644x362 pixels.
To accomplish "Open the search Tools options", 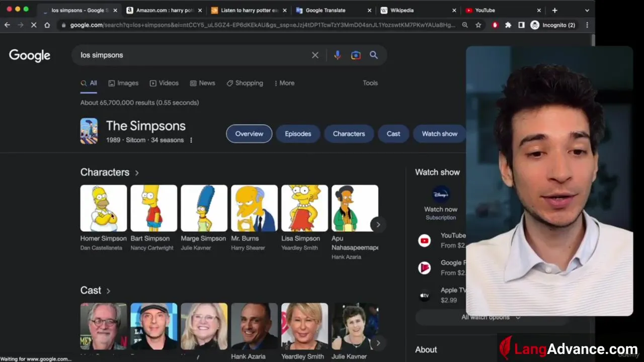I will click(x=370, y=83).
